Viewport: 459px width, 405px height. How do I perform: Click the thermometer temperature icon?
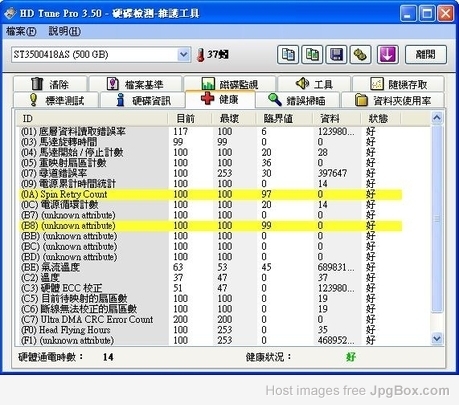[x=200, y=55]
